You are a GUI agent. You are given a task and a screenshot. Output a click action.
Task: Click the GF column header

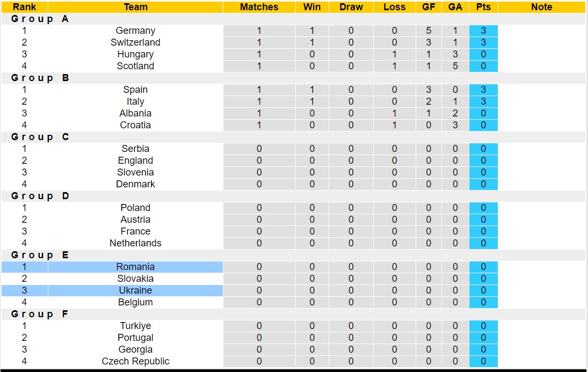pyautogui.click(x=429, y=7)
